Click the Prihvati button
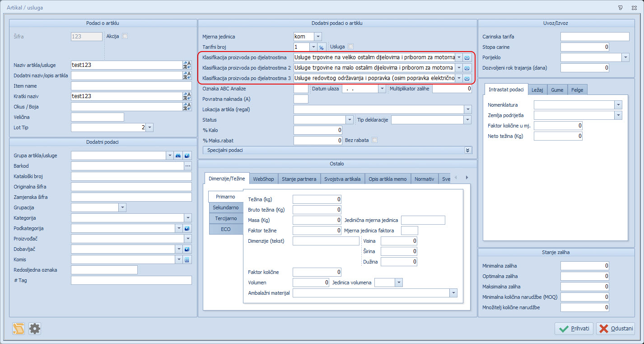This screenshot has width=644, height=344. point(574,329)
